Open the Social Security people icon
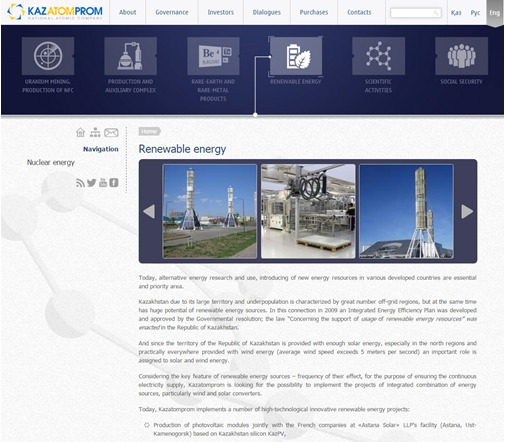This screenshot has width=505, height=442. (x=461, y=56)
